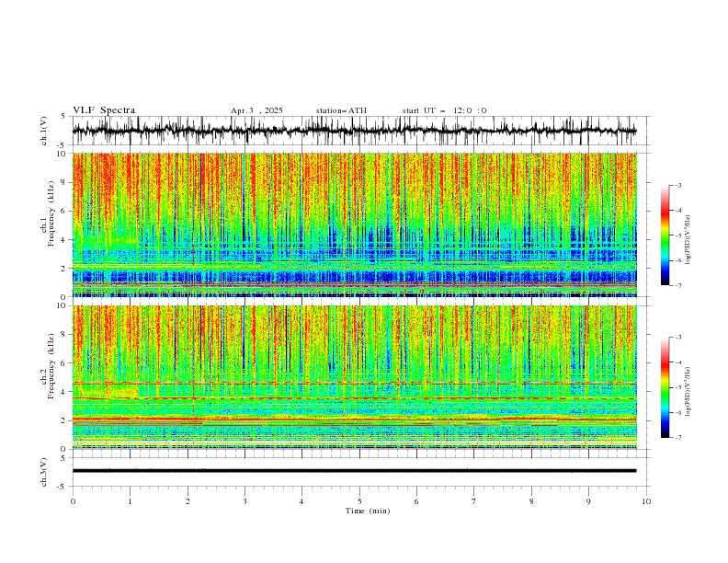Screen dimensions: 728x563
Task: Click the "-5" tick on the upper colorbar
Action: tap(677, 236)
